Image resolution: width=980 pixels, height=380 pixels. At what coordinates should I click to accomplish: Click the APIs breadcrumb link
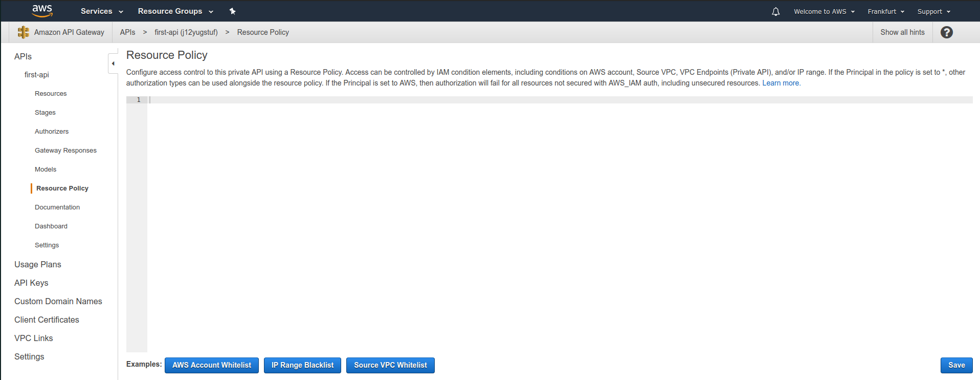point(127,32)
